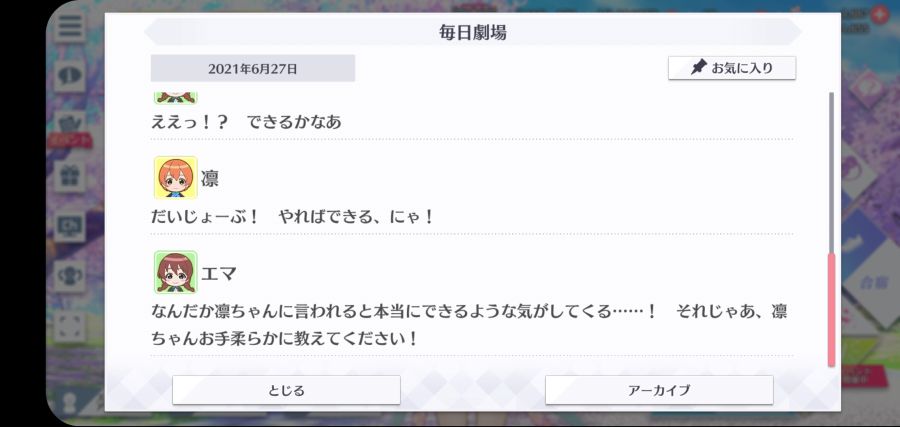Open the hamburger menu icon
Image resolution: width=900 pixels, height=427 pixels.
point(70,26)
